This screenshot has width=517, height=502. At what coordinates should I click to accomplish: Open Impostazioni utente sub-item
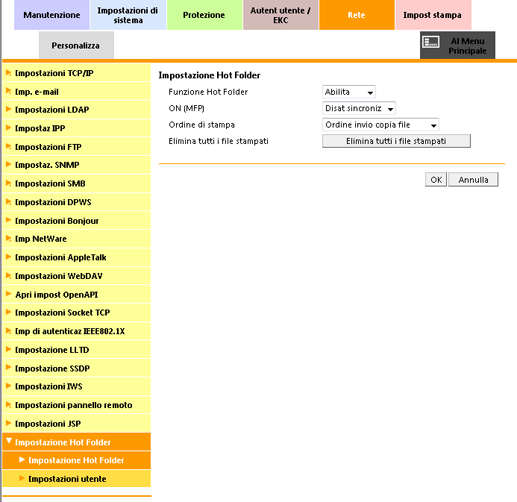(x=77, y=479)
